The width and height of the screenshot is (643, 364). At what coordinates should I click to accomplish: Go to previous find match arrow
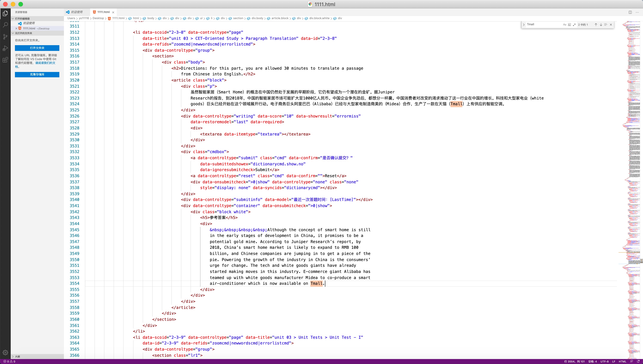click(596, 24)
